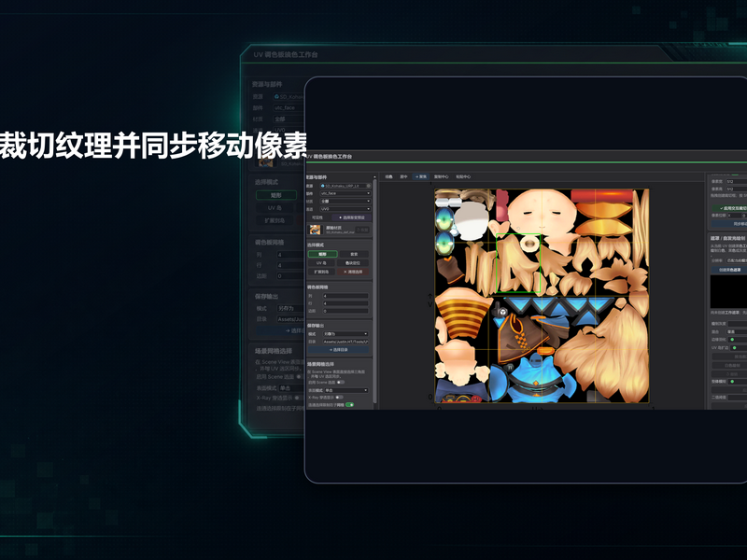Viewport: 747px width, 560px height.
Task: Click the rows input in the front window
Action: pos(345,303)
